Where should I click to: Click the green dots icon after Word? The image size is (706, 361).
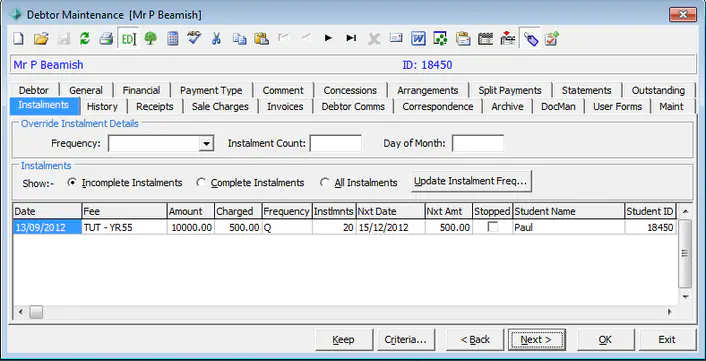[440, 39]
